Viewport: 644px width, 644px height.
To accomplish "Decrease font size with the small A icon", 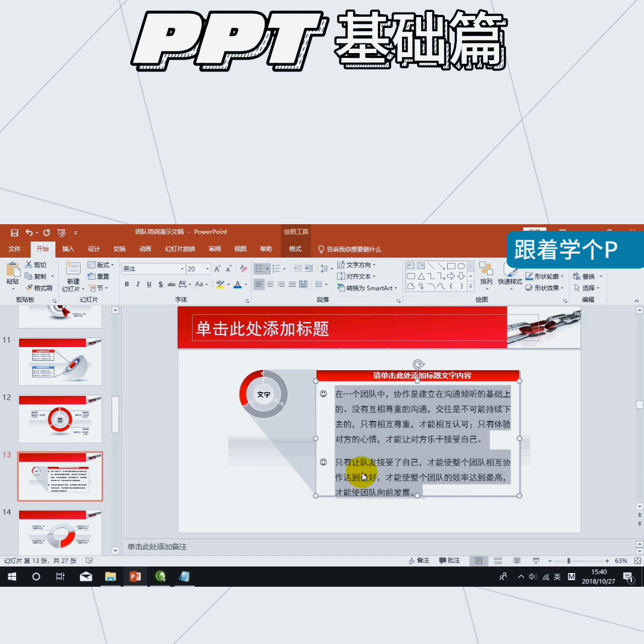I will (x=229, y=268).
